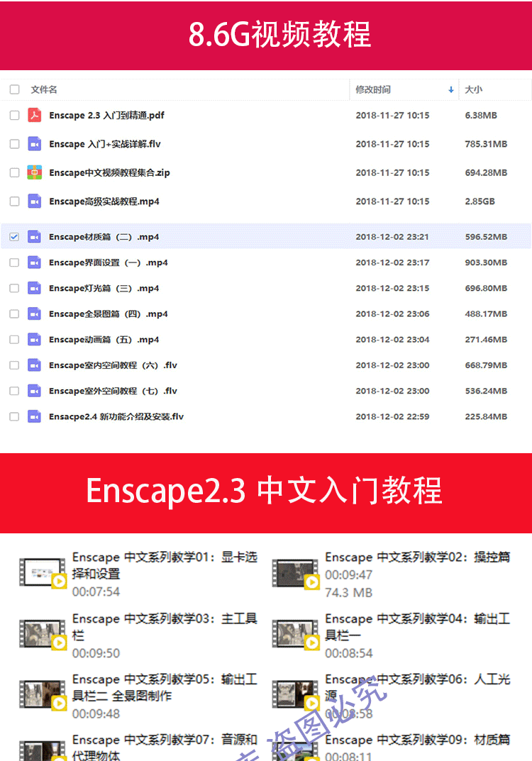Click the thumbnail of 教学04：输出工具栏一
Image resolution: width=532 pixels, height=761 pixels.
[295, 633]
